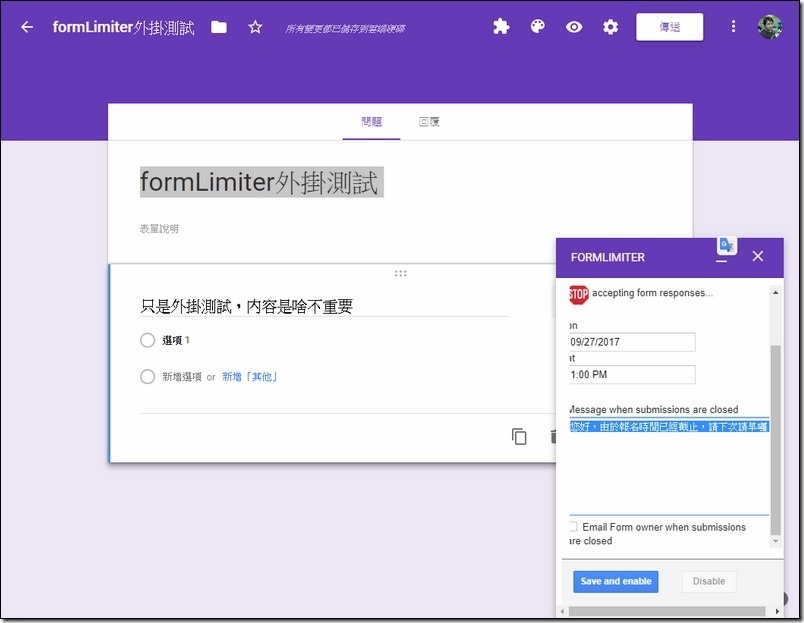Edit the 表單說明 description field

pyautogui.click(x=159, y=229)
